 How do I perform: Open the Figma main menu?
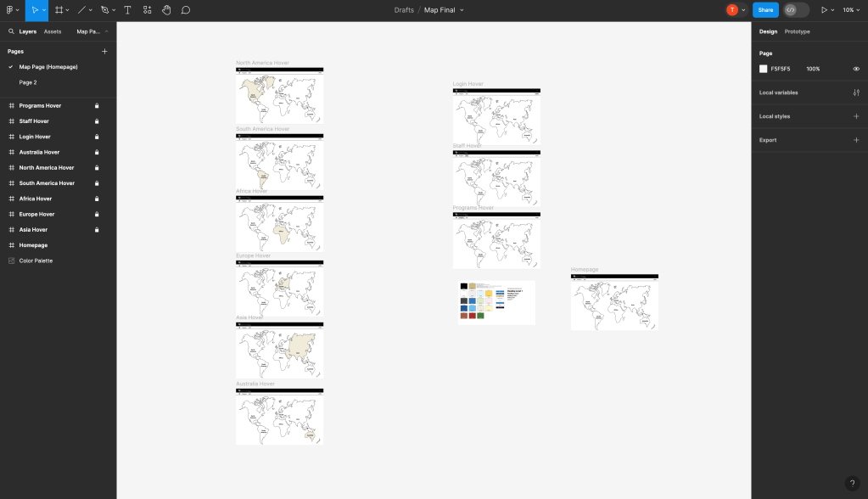pos(12,10)
